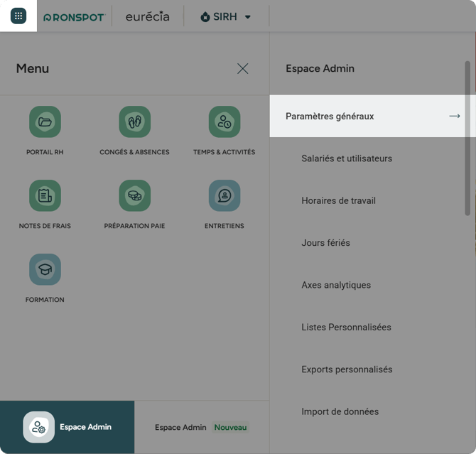Click the Espace Admin panel scrollbar
Image resolution: width=476 pixels, height=454 pixels.
click(x=467, y=142)
